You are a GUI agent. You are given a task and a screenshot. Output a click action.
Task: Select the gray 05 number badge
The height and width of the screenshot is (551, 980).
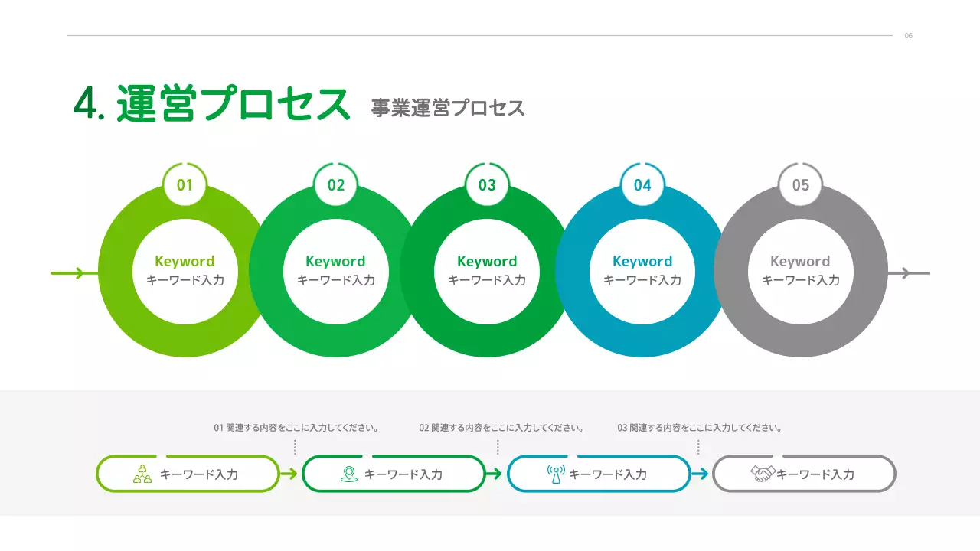[800, 185]
